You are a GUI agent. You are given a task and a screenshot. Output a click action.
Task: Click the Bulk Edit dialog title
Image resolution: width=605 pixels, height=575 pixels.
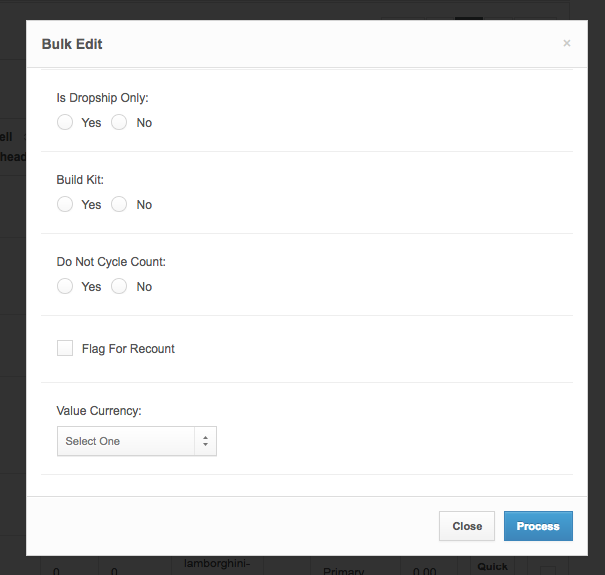(x=72, y=44)
